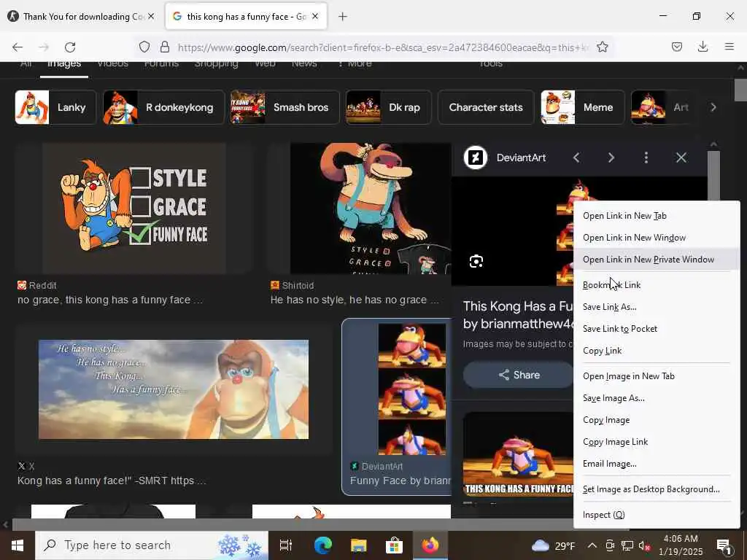Open the Style Grace Funny Face Reddit image

tap(134, 209)
